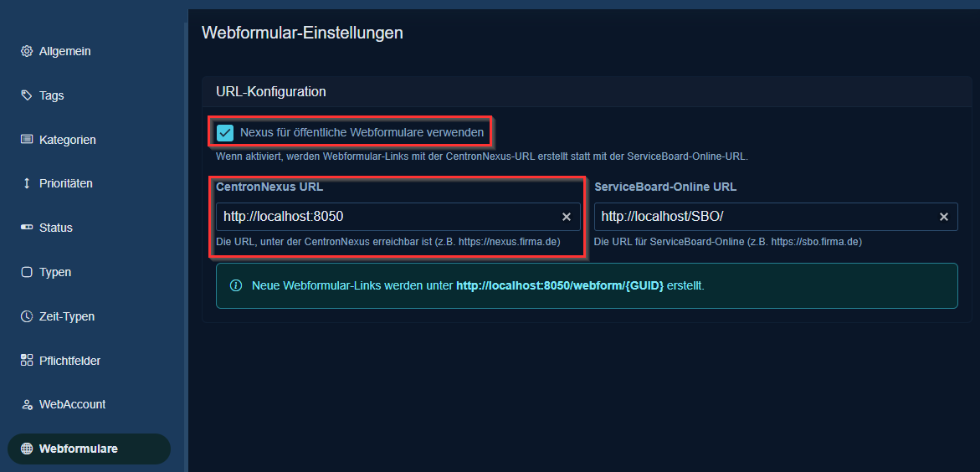Open Pflichtfelder settings
The image size is (980, 472).
point(89,360)
